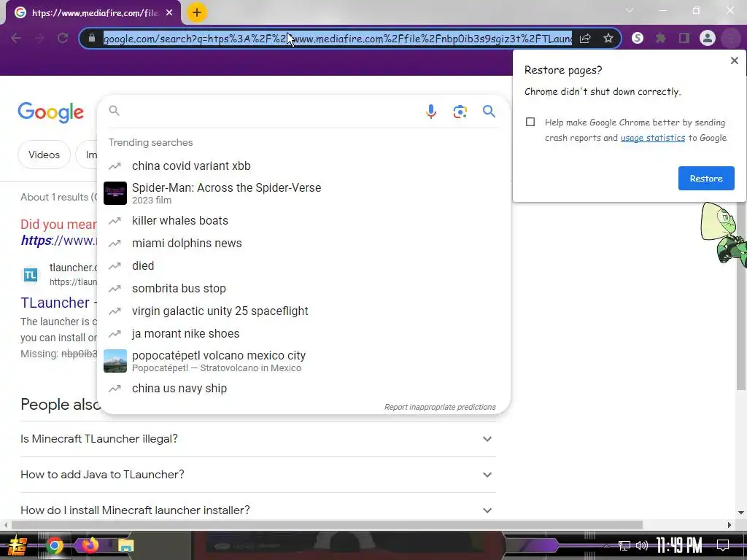The image size is (747, 560).
Task: Expand 'Is Minecraft TLauncher illegal?' question
Action: click(x=258, y=438)
